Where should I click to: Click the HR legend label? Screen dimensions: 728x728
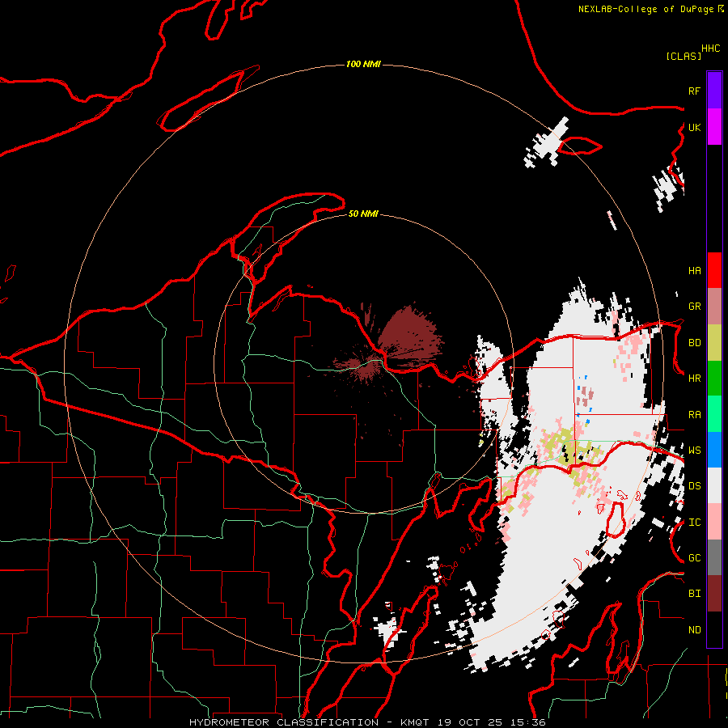(x=694, y=379)
